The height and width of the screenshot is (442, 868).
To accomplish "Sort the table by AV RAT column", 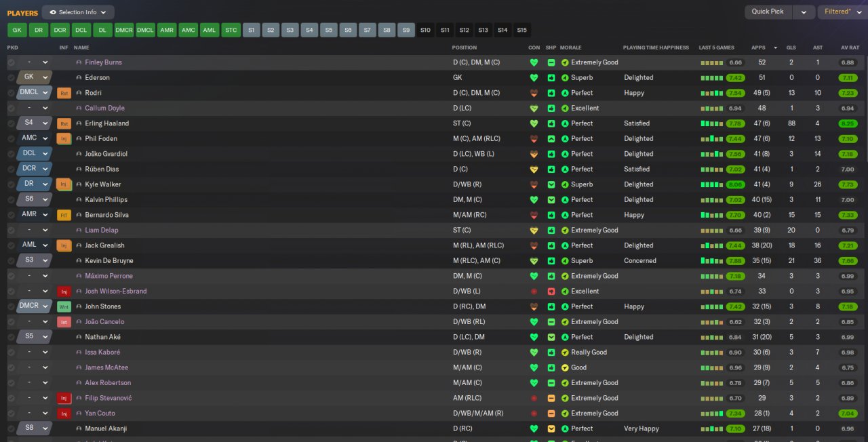I will tap(850, 47).
